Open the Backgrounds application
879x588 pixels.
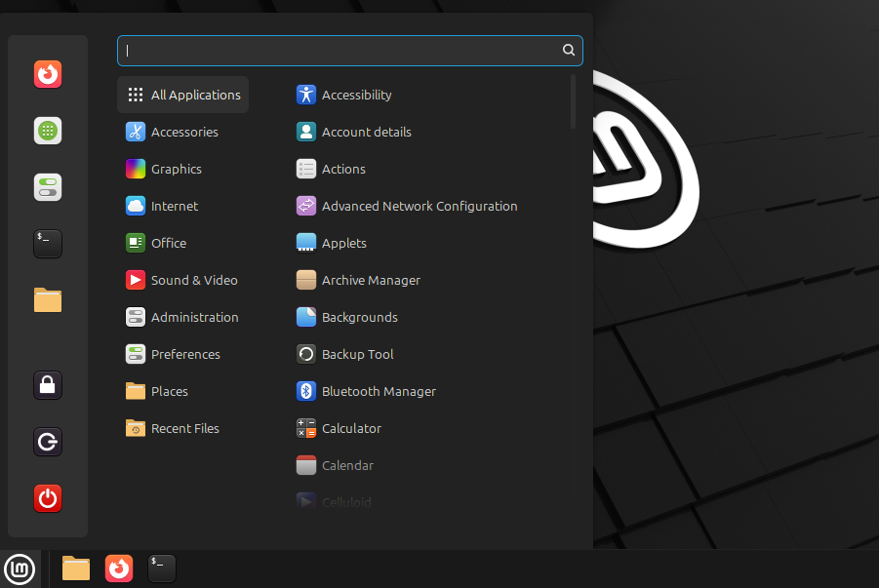pyautogui.click(x=359, y=317)
